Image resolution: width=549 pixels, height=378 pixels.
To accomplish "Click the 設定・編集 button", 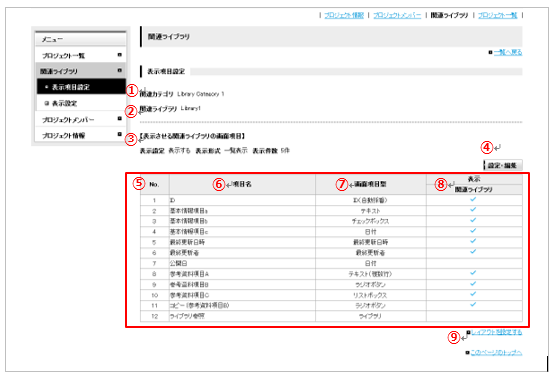I will click(x=503, y=165).
